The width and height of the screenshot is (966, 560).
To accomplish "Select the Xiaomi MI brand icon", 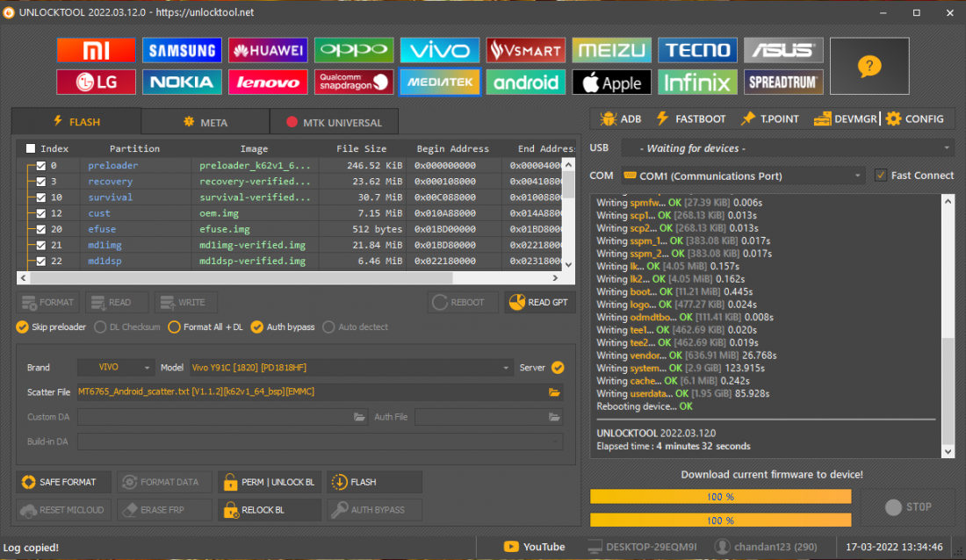I will [x=96, y=50].
